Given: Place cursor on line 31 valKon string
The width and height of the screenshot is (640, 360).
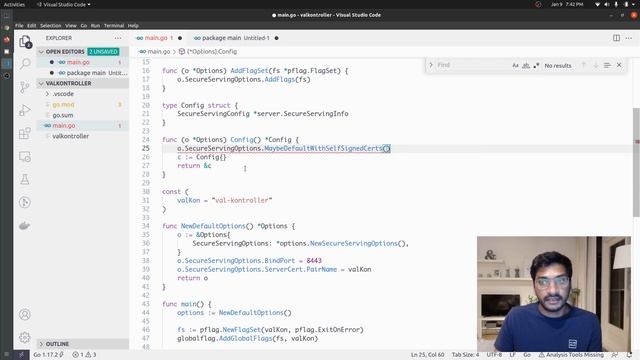Looking at the screenshot, I should click(x=242, y=200).
